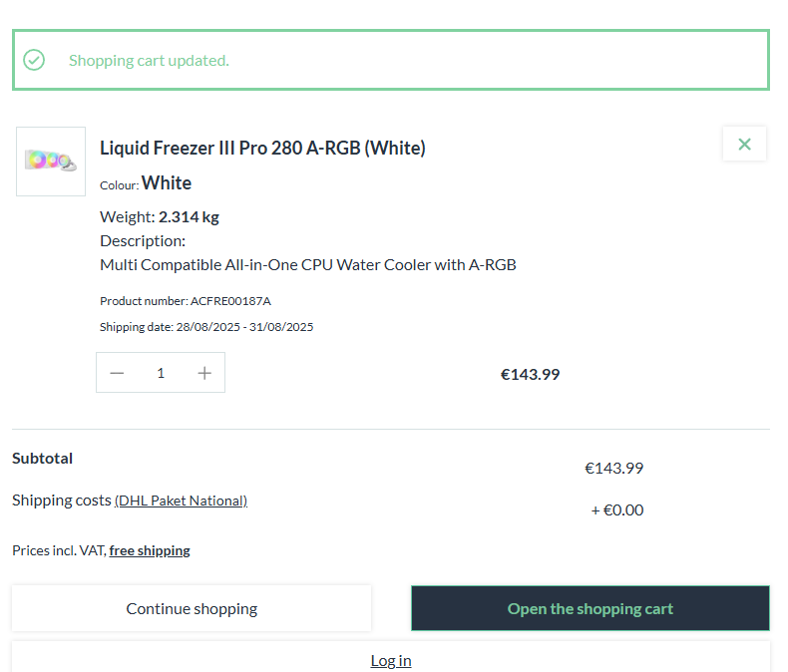Open the Liquid Freezer III Pro 280 title
Screen dimensions: 788x672
tap(262, 149)
